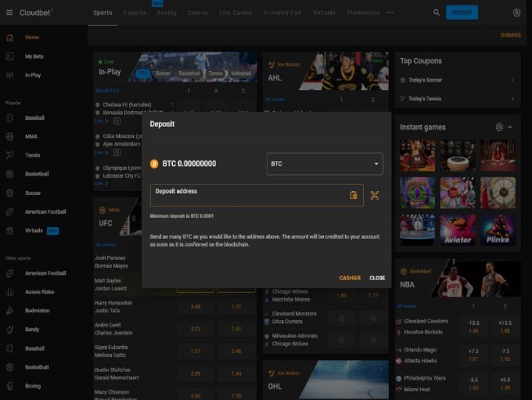532x400 pixels.
Task: Open the QR code scanner icon
Action: pyautogui.click(x=374, y=195)
